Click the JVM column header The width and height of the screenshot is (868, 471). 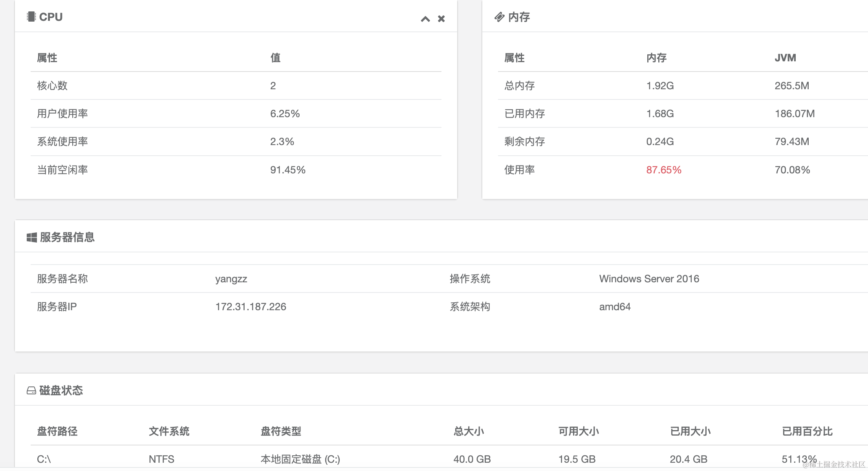(x=785, y=58)
